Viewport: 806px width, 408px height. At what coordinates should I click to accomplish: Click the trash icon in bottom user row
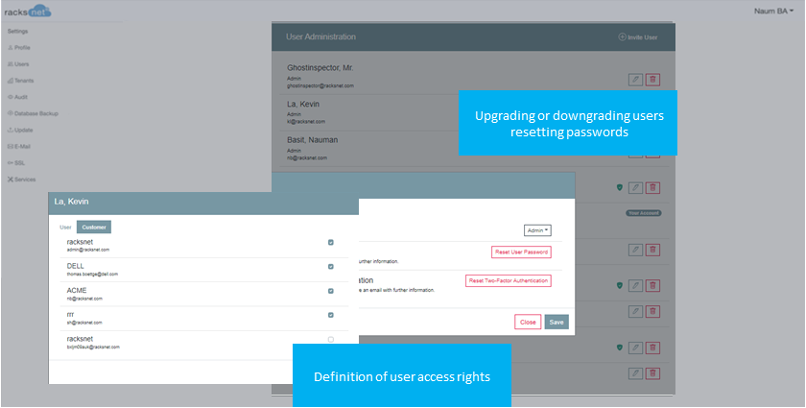pos(653,374)
